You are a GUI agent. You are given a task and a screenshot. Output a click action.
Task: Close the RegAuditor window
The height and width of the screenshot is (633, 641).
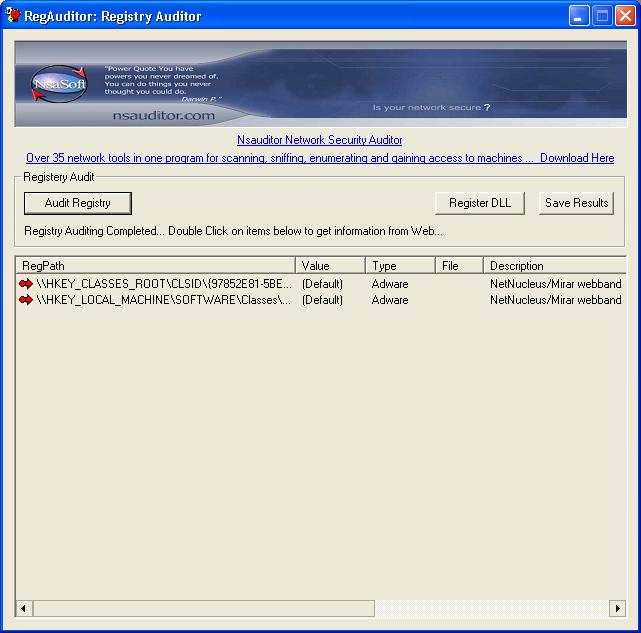pos(625,16)
